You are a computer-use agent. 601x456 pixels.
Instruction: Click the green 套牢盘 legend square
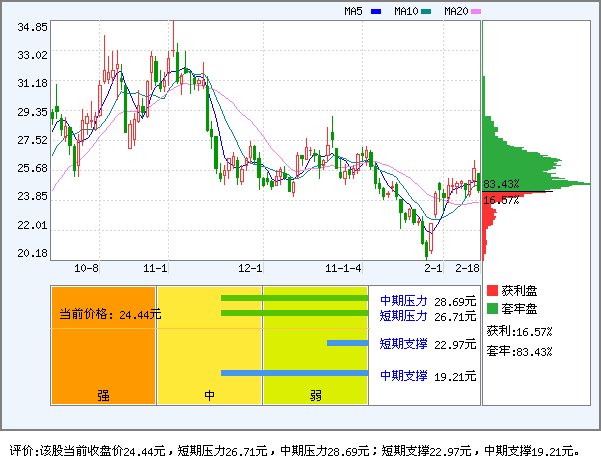[492, 308]
